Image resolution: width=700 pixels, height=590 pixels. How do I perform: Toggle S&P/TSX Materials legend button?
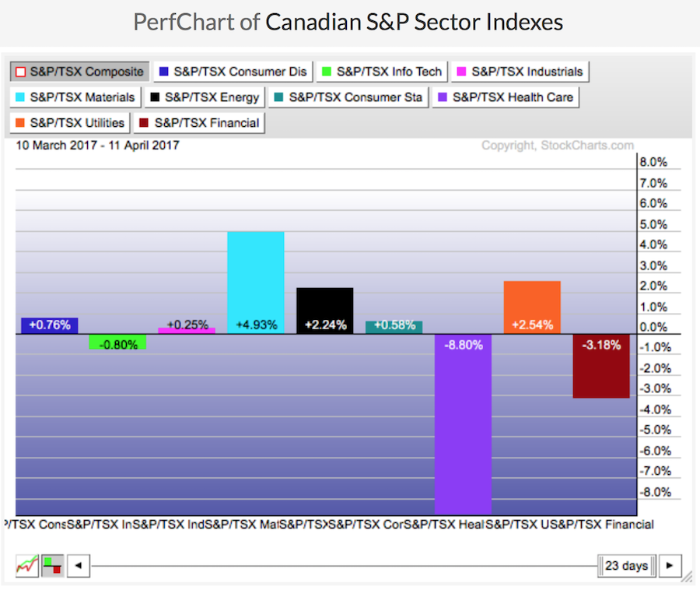77,97
